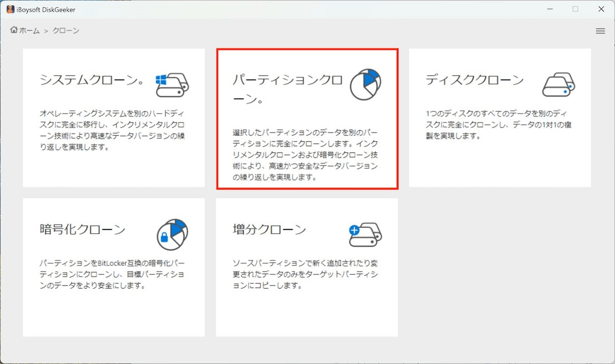
Task: Click クローン in the breadcrumb
Action: [x=66, y=30]
